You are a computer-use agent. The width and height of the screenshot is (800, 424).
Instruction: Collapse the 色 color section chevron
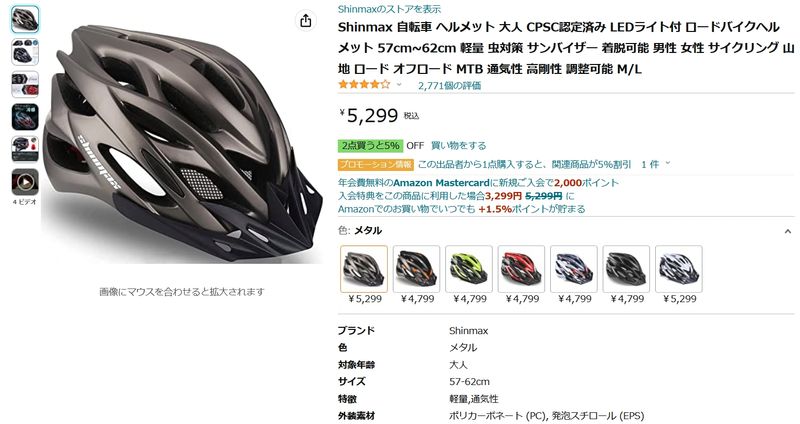point(787,231)
